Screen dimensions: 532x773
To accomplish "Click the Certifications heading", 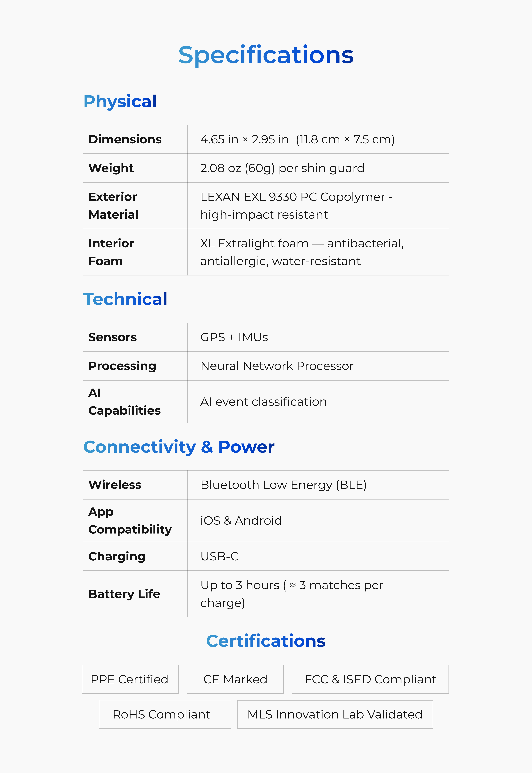I will [266, 641].
